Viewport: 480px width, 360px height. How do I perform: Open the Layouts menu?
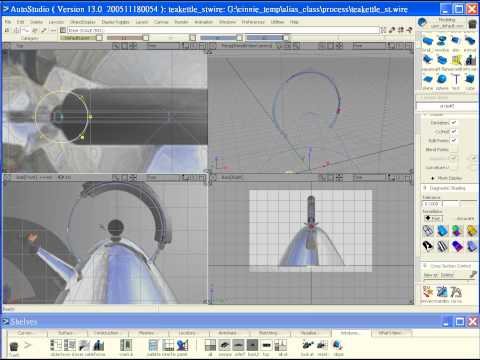[56, 22]
